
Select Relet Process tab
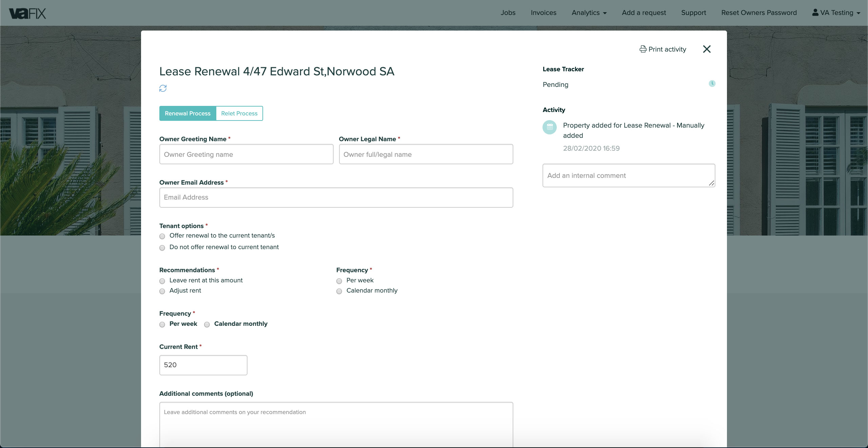click(239, 113)
